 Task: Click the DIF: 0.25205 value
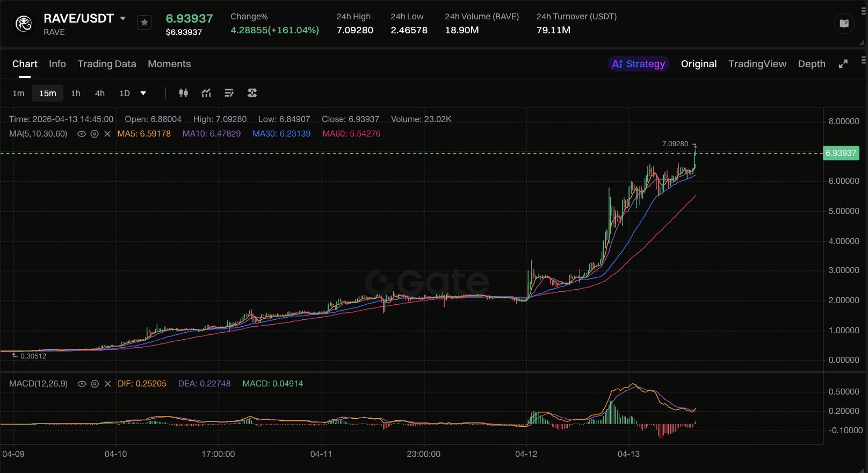pyautogui.click(x=142, y=384)
